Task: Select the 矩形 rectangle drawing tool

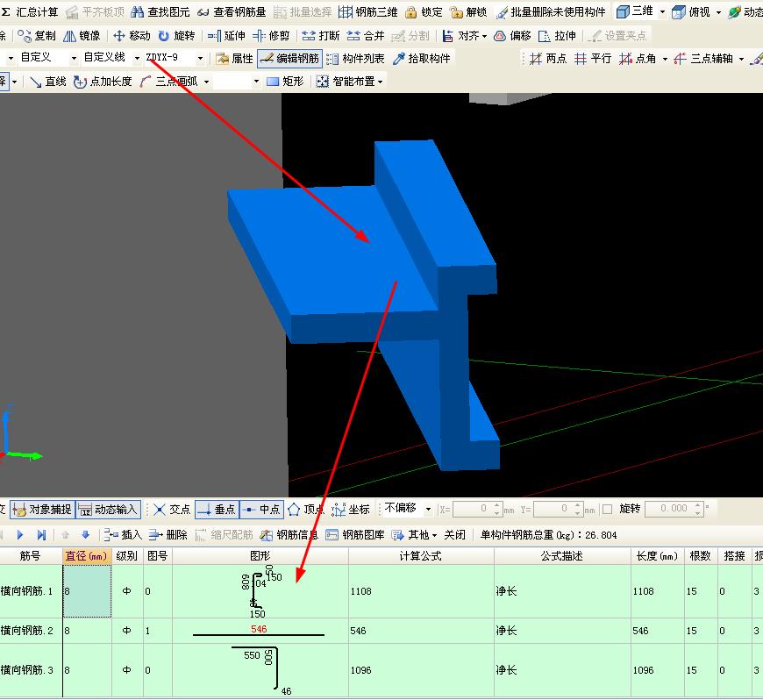Action: tap(285, 82)
